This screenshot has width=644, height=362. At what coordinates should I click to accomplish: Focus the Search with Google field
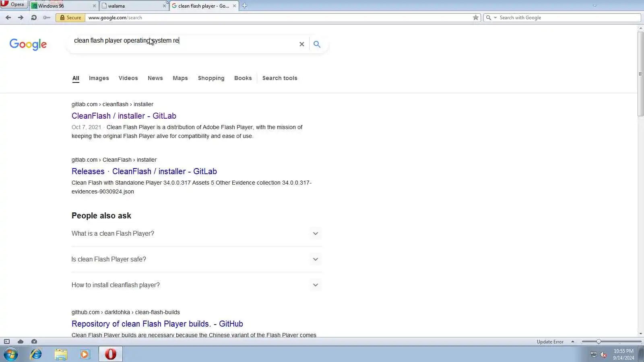point(569,18)
